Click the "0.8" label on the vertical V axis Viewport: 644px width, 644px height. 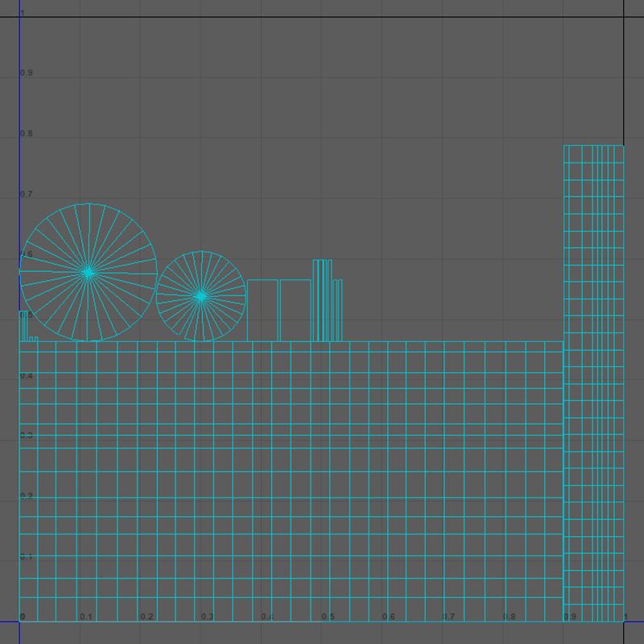(27, 134)
